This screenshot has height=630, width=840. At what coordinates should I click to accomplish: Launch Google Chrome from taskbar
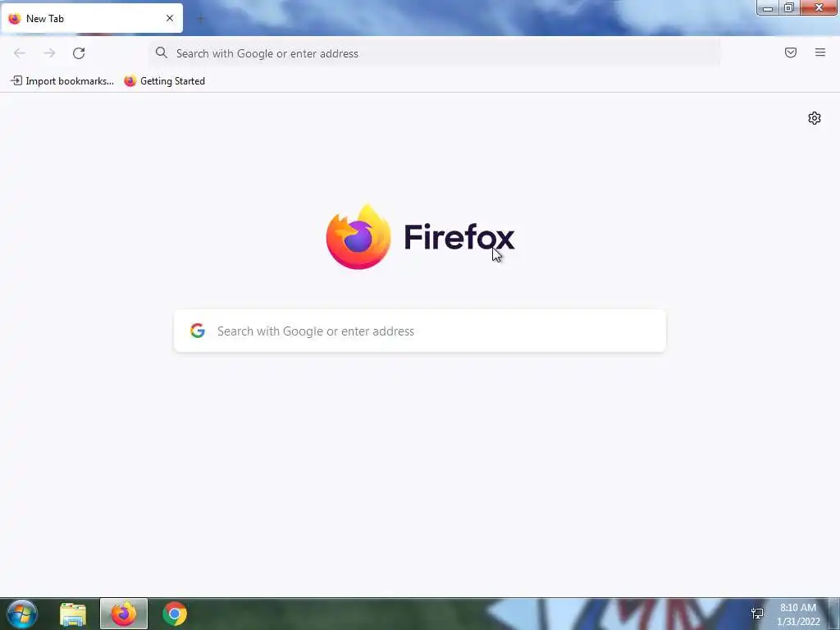click(x=175, y=614)
